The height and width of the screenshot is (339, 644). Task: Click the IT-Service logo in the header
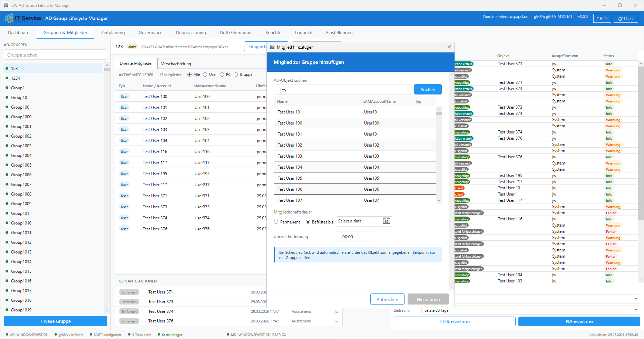click(23, 19)
